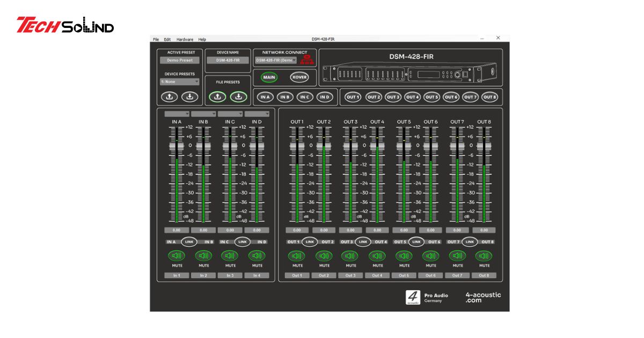
Task: Open the dropdown above the IN B fader
Action: pos(203,114)
